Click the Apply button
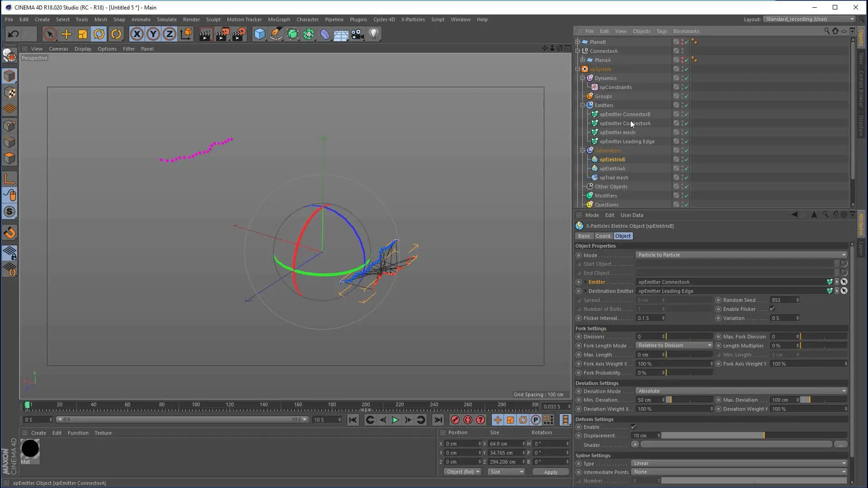Viewport: 868px width, 488px height. 551,472
